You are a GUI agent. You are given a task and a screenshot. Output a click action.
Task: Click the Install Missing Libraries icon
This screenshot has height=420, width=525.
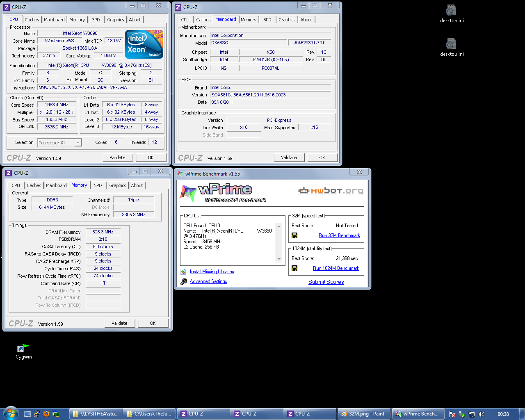pos(183,272)
